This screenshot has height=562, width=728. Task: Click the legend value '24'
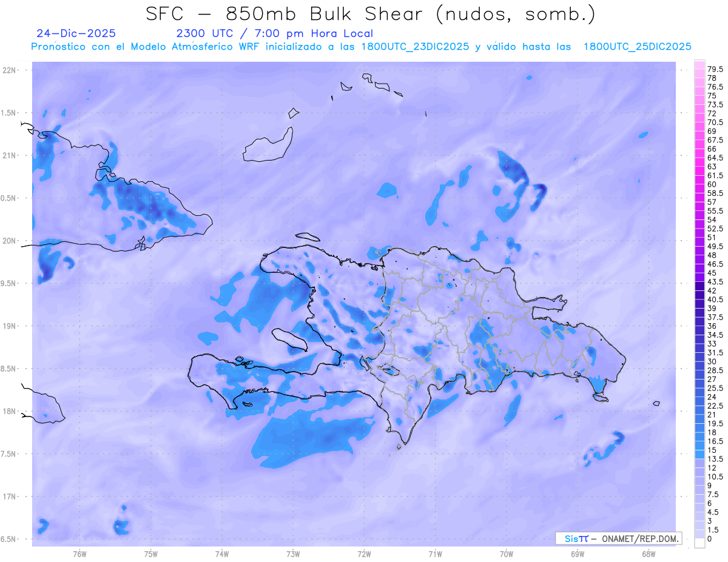(x=712, y=397)
